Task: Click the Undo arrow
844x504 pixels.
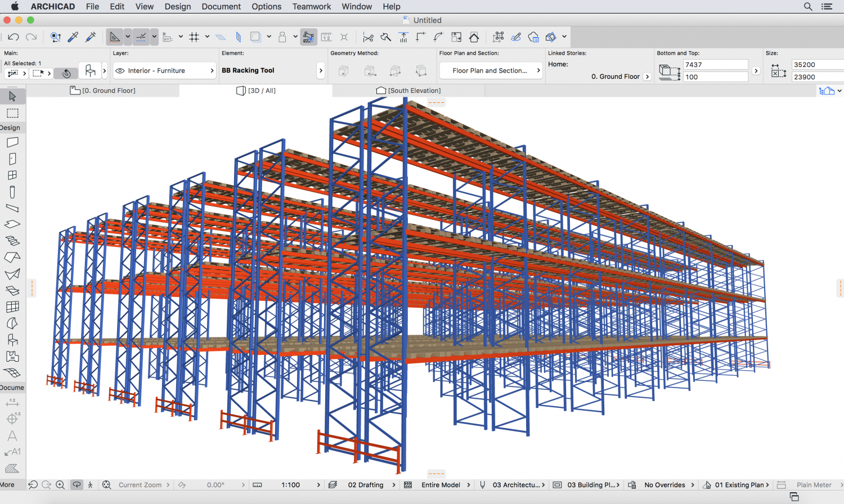Action: pyautogui.click(x=14, y=37)
